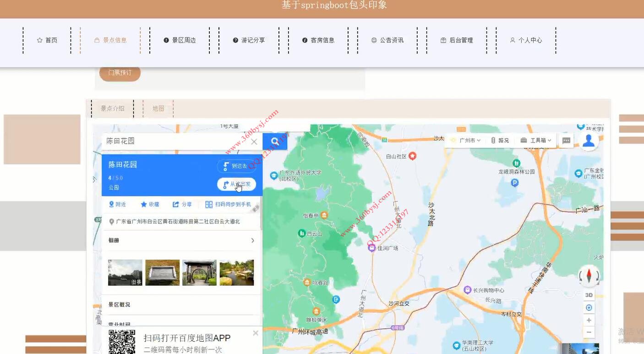Click the 广东金融学院 map marker at right edge
Image resolution: width=644 pixels, height=354 pixels.
[579, 173]
